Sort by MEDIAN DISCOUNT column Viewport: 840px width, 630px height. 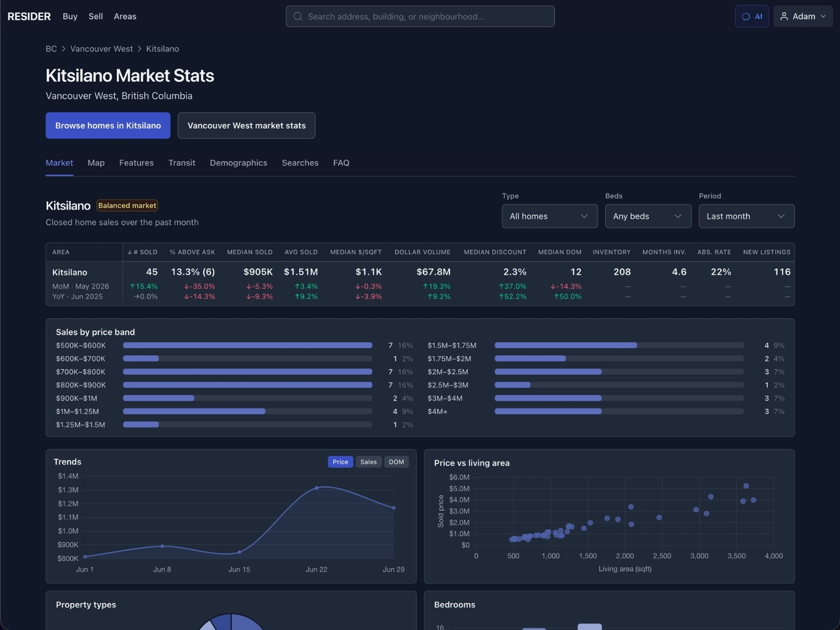coord(495,252)
